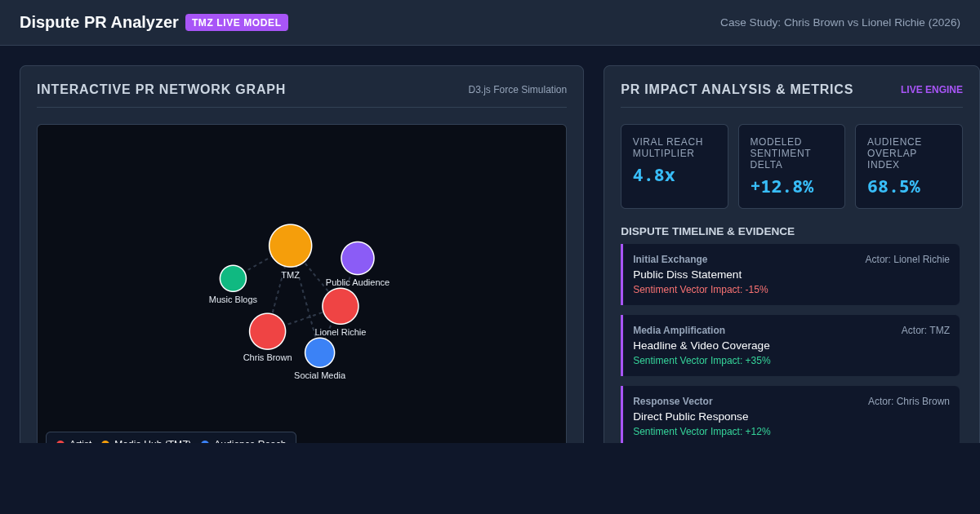Screen dimensions: 980x514
Task: Click the Actor: Chris Brown label
Action: pos(909,401)
